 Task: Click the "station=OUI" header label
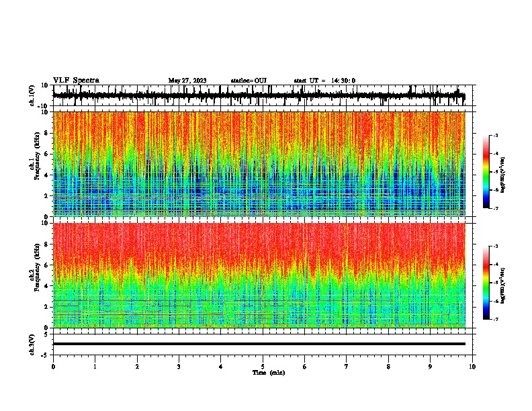(249, 81)
